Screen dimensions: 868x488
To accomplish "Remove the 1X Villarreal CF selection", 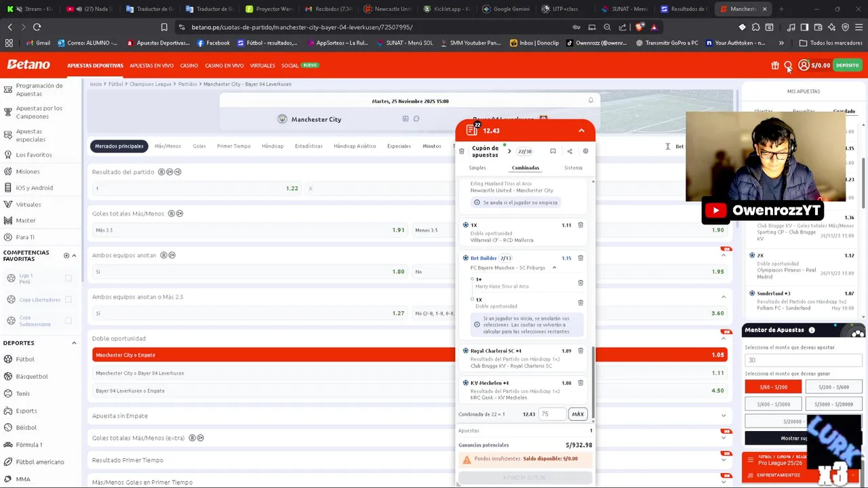I will click(x=580, y=225).
